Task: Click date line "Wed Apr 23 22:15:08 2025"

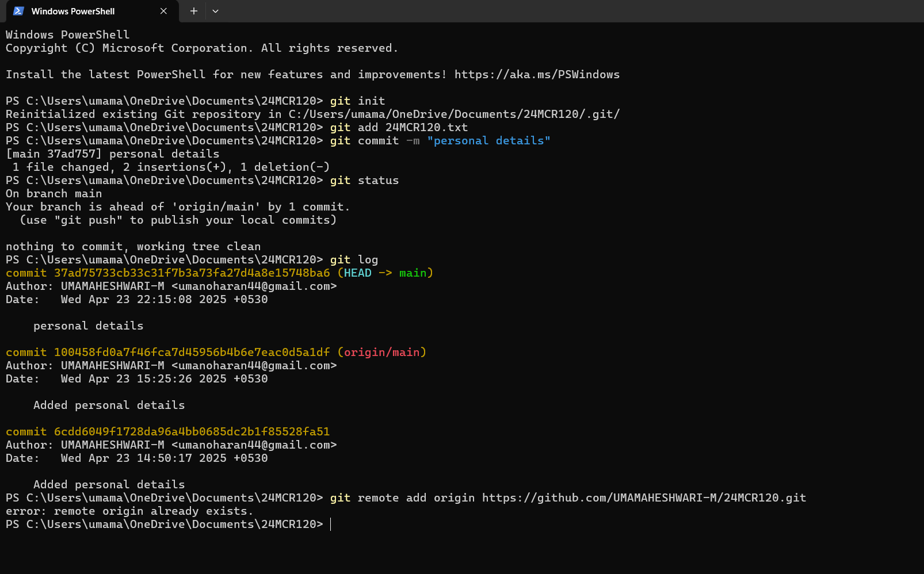Action: pyautogui.click(x=137, y=300)
